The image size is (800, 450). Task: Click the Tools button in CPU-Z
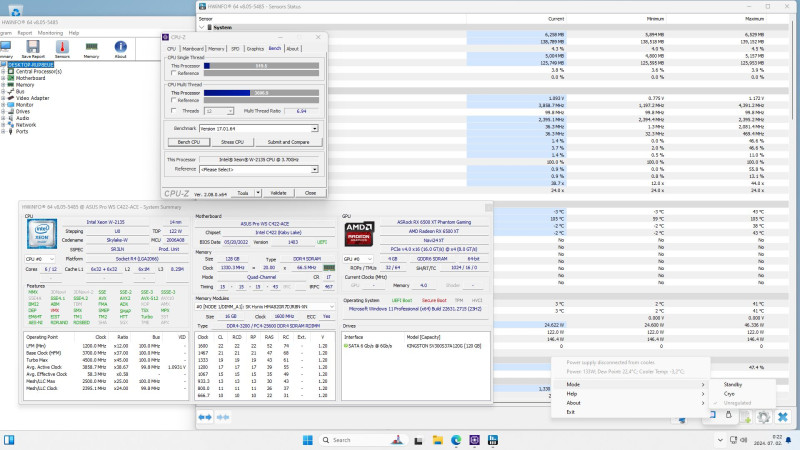243,193
